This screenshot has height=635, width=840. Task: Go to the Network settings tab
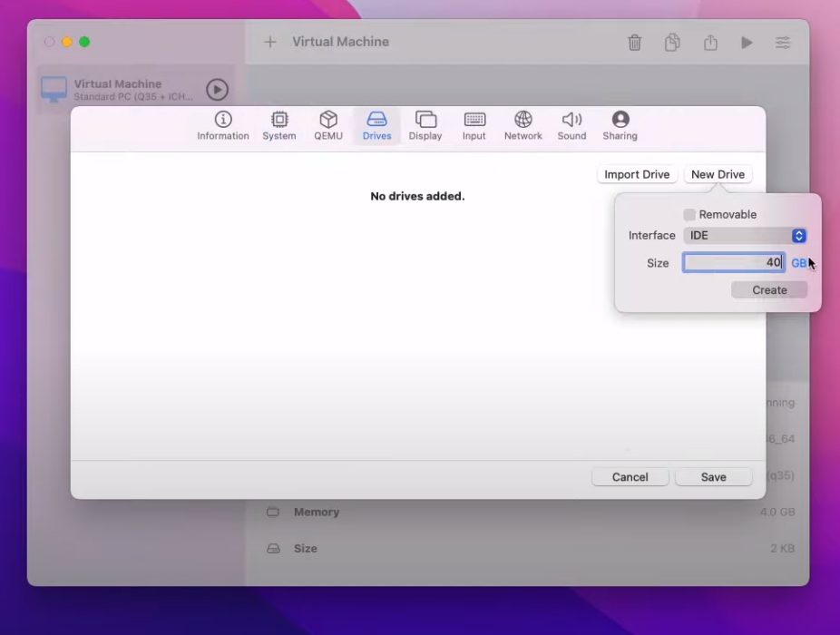tap(523, 126)
